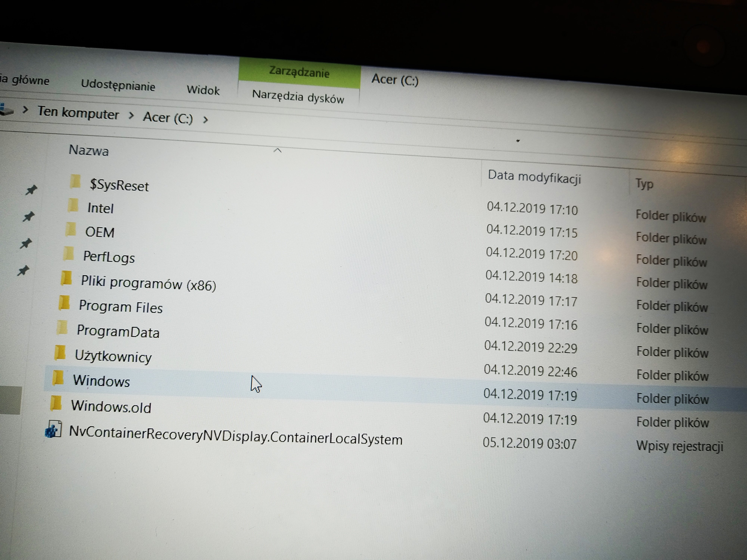
Task: Click the Wpisy rejestracji type cell
Action: [x=679, y=446]
